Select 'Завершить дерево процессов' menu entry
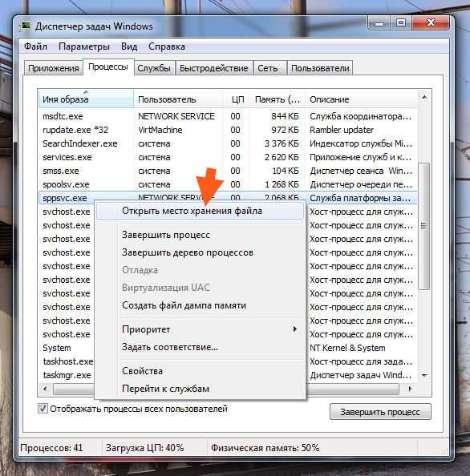Image resolution: width=470 pixels, height=476 pixels. tap(188, 252)
